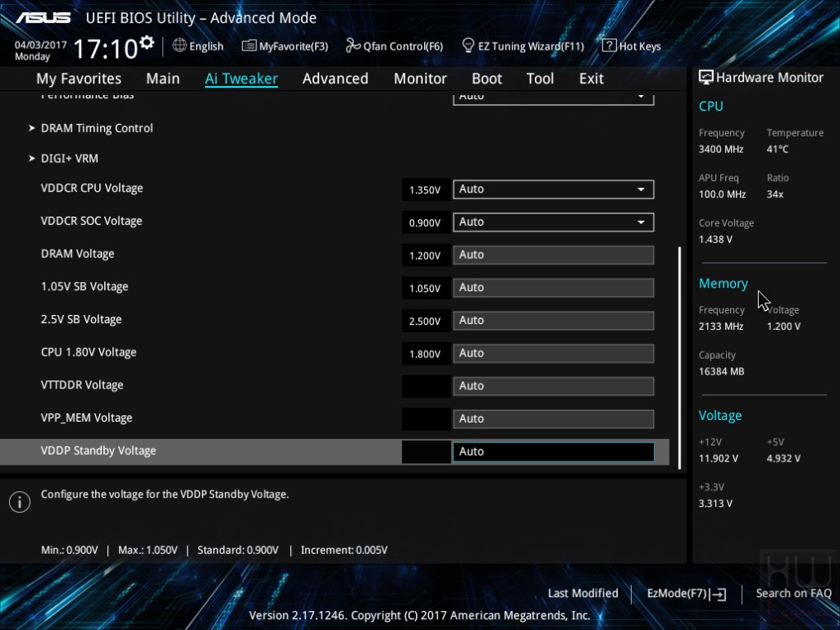840x630 pixels.
Task: Click the CPU 1.80V Voltage input field
Action: [553, 354]
